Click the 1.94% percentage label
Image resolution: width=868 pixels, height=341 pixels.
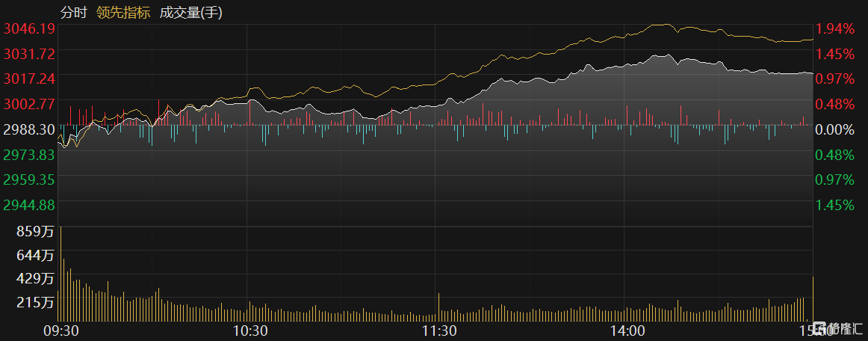coord(836,28)
